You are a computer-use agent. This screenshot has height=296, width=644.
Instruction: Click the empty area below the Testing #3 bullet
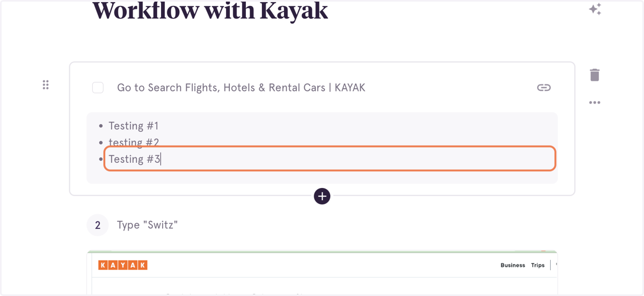[322, 177]
